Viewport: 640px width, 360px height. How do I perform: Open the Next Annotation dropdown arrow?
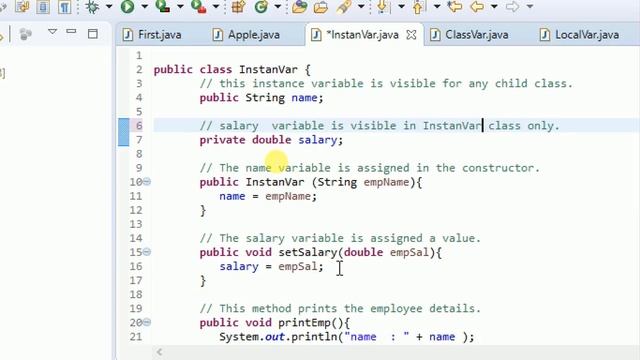401,7
